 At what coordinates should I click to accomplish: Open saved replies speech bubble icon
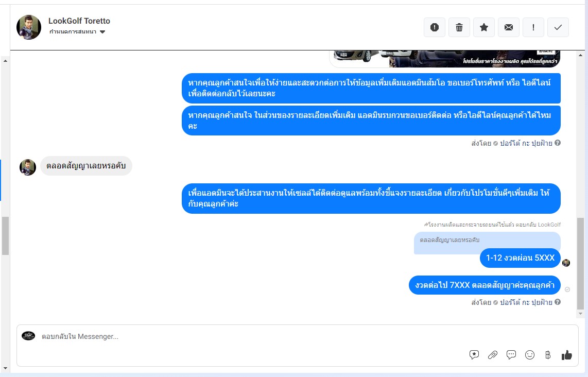[474, 355]
